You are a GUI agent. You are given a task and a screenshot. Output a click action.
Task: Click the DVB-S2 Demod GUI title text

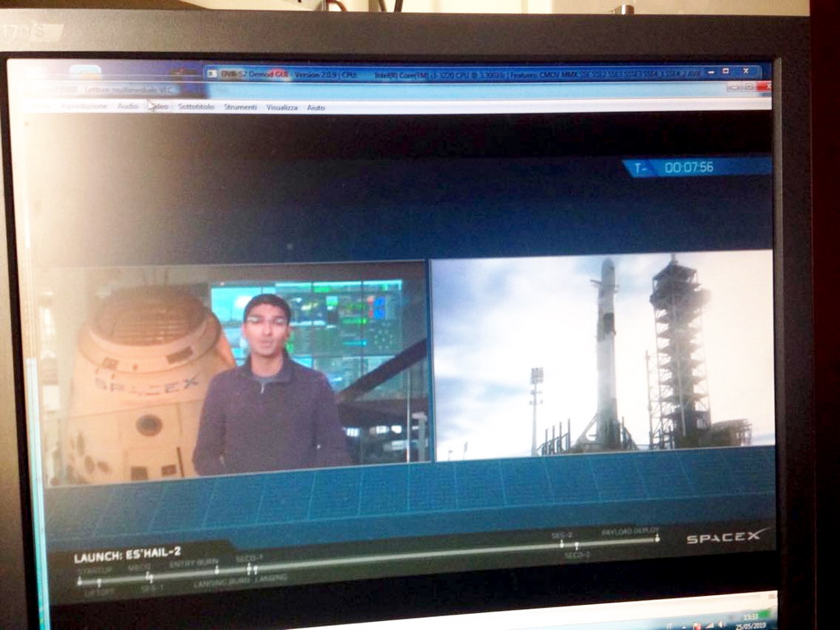(255, 75)
